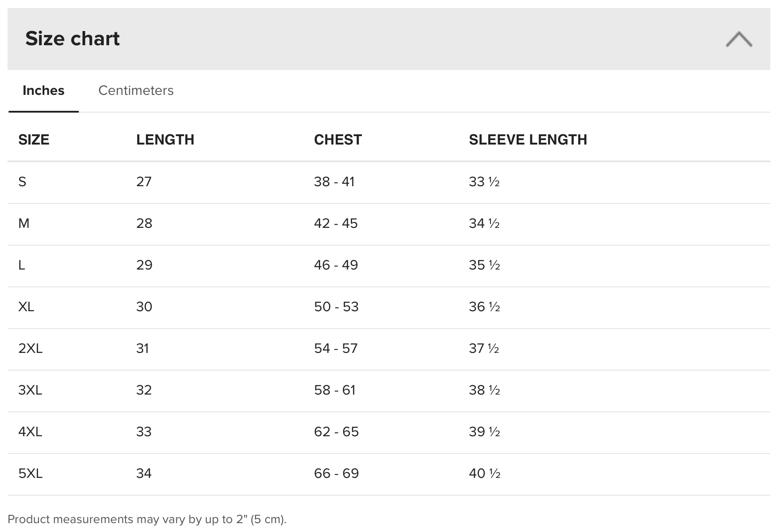
Task: Switch to the Centimeters tab
Action: coord(136,90)
